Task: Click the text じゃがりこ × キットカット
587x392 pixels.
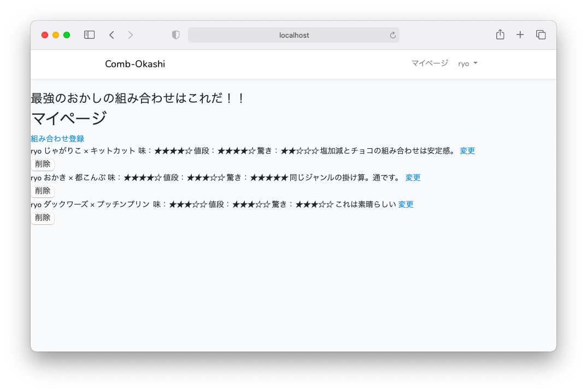Action: click(90, 150)
